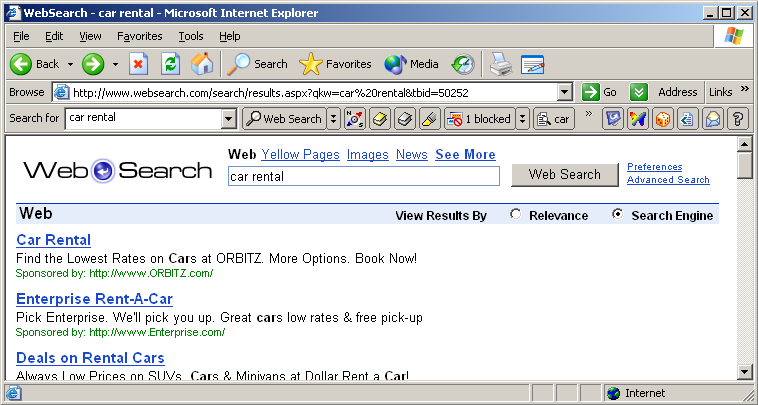Open the Web Search toolbar options dropdown
758x405 pixels.
333,118
